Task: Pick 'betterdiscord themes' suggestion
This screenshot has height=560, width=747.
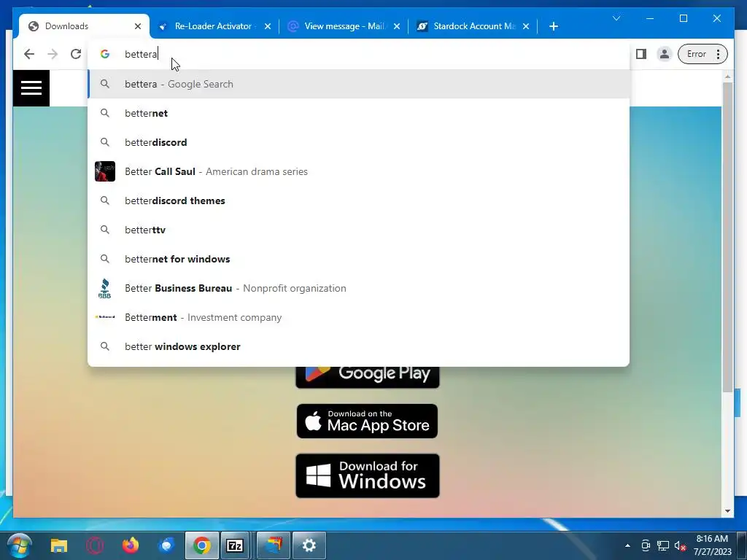Action: click(x=358, y=201)
